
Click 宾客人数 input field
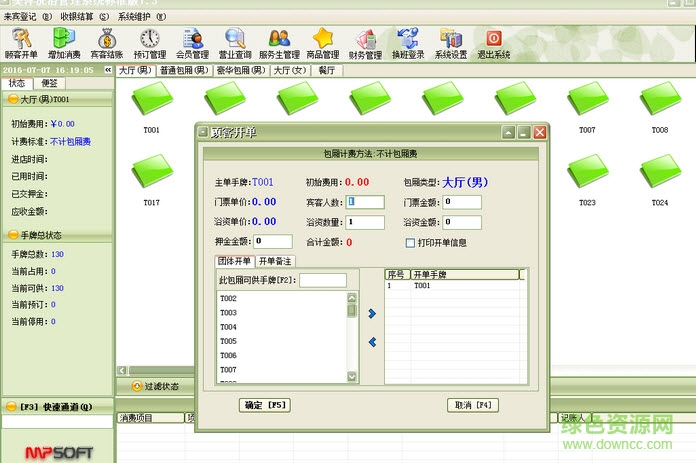[x=365, y=202]
